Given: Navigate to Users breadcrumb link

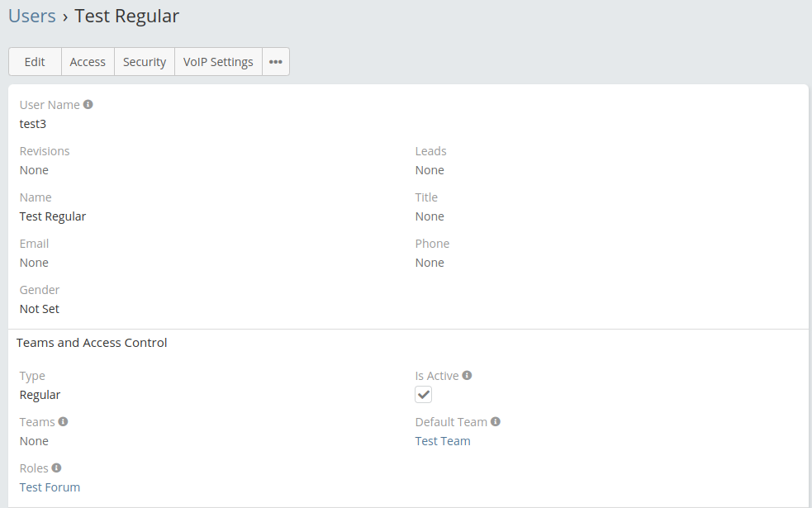Looking at the screenshot, I should 32,16.
